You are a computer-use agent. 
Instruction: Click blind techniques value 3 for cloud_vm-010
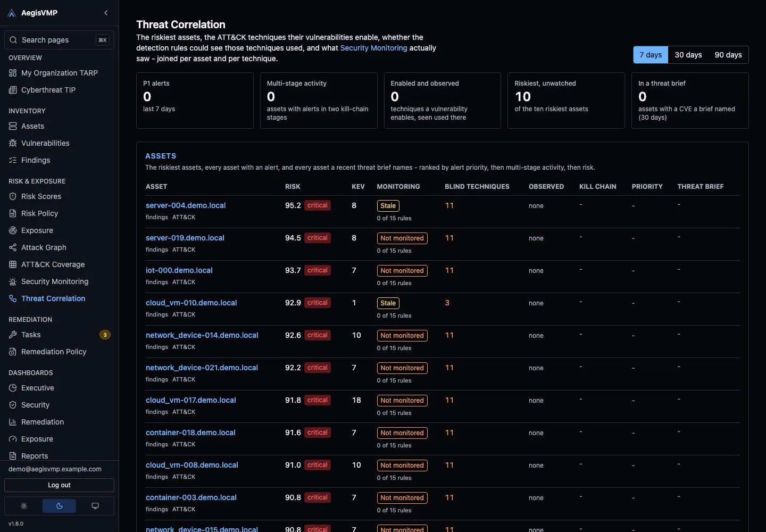tap(447, 303)
